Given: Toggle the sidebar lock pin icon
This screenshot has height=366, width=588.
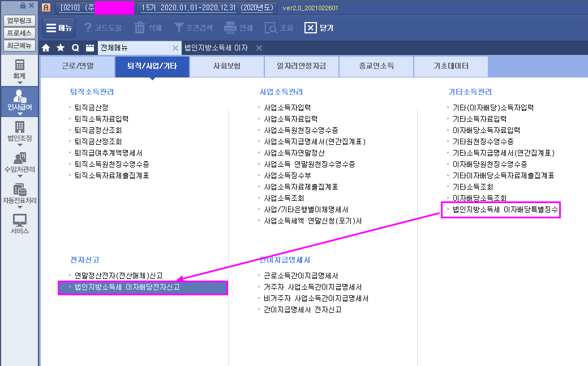Looking at the screenshot, I should point(23,5).
